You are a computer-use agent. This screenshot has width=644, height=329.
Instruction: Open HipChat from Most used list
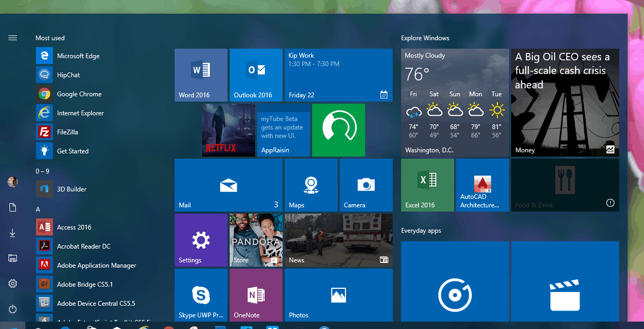tap(101, 75)
